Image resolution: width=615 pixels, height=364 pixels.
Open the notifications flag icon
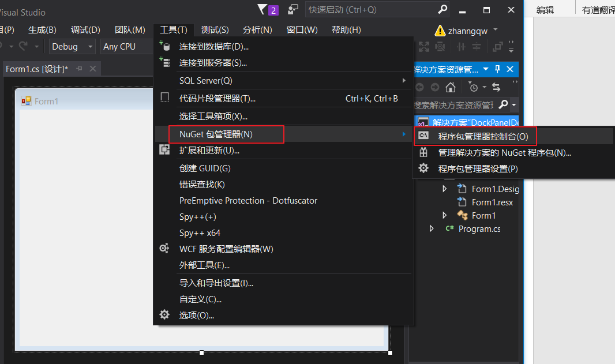[262, 9]
